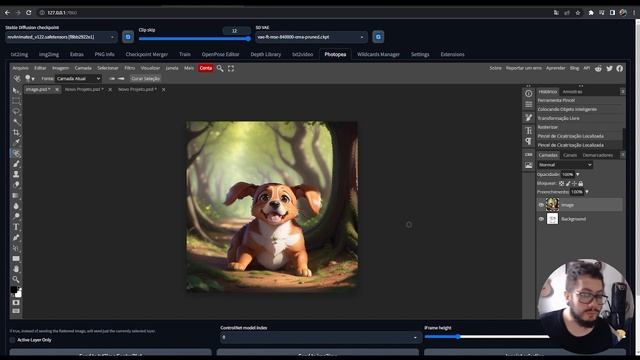Open the Stable Diffusion checkpoint dropdown
The width and height of the screenshot is (640, 360).
62,37
